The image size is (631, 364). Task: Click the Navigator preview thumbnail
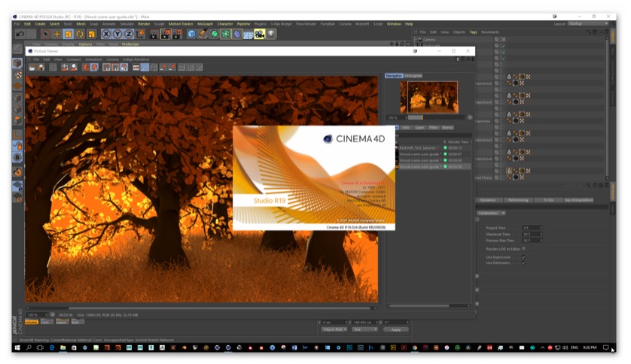(x=429, y=97)
